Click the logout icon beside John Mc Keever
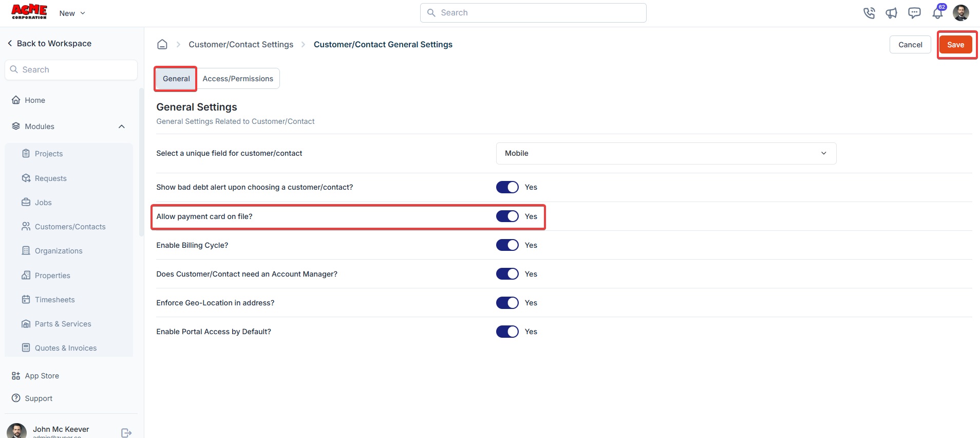Image resolution: width=980 pixels, height=438 pixels. pos(126,433)
